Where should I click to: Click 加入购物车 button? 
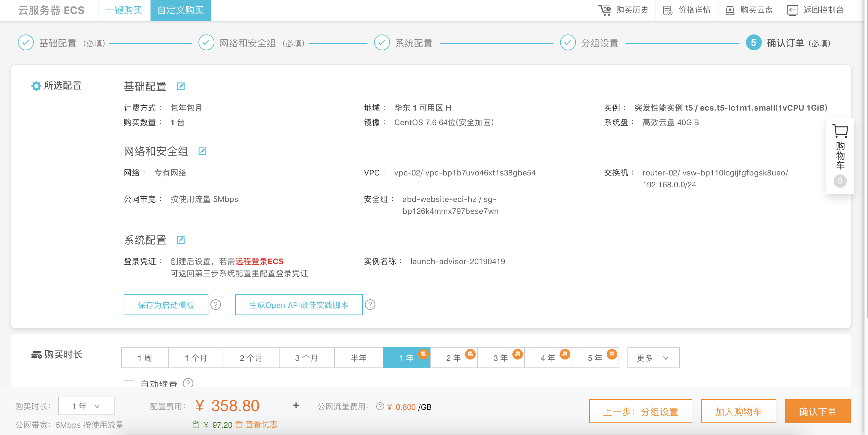[739, 411]
